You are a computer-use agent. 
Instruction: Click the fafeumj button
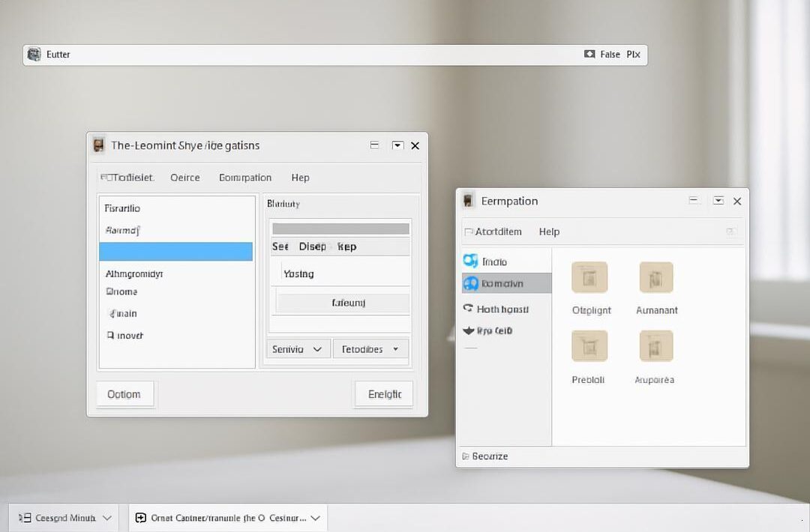[343, 303]
